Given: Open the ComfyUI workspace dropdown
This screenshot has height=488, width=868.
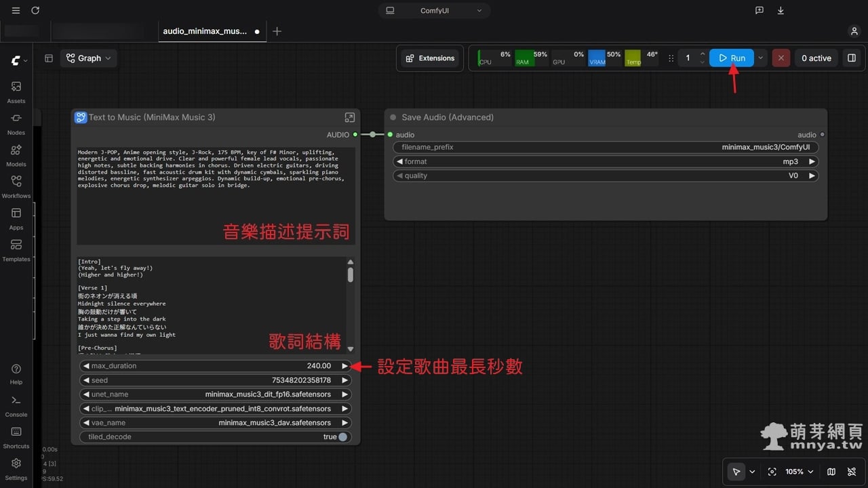Looking at the screenshot, I should click(435, 11).
